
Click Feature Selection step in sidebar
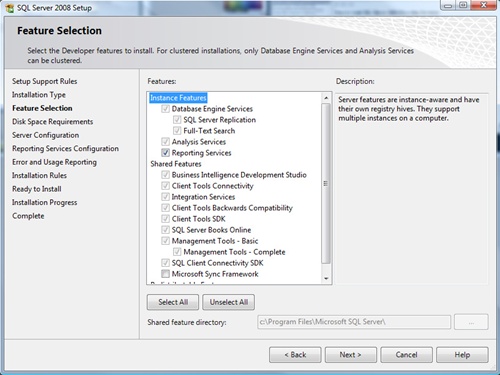point(42,108)
